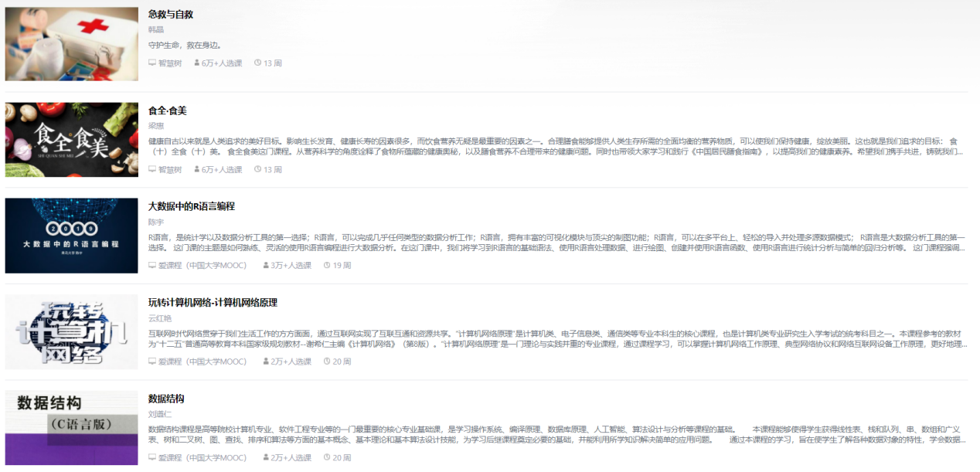Open 玩转计算机网络-计算机网络原理 course title
Viewport: 980px width, 472px height.
pos(213,302)
